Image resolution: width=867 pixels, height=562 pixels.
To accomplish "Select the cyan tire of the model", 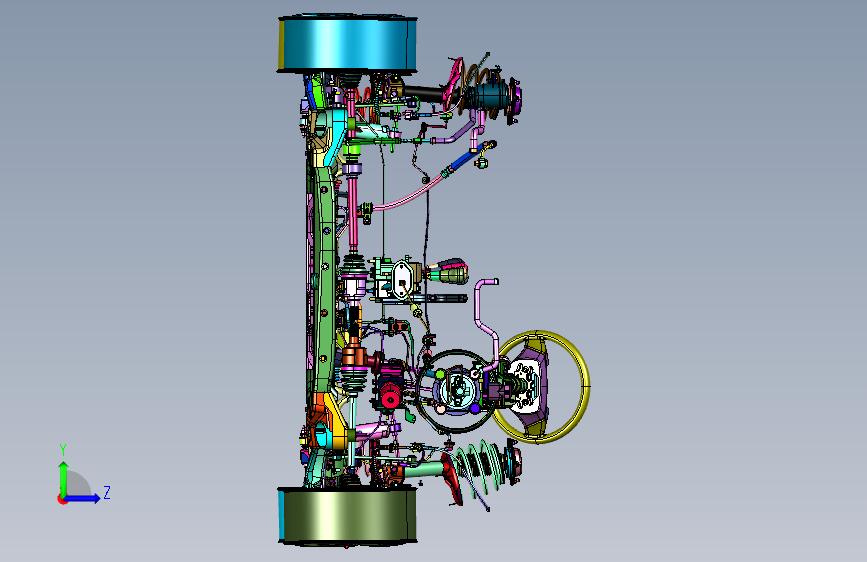I will (347, 44).
